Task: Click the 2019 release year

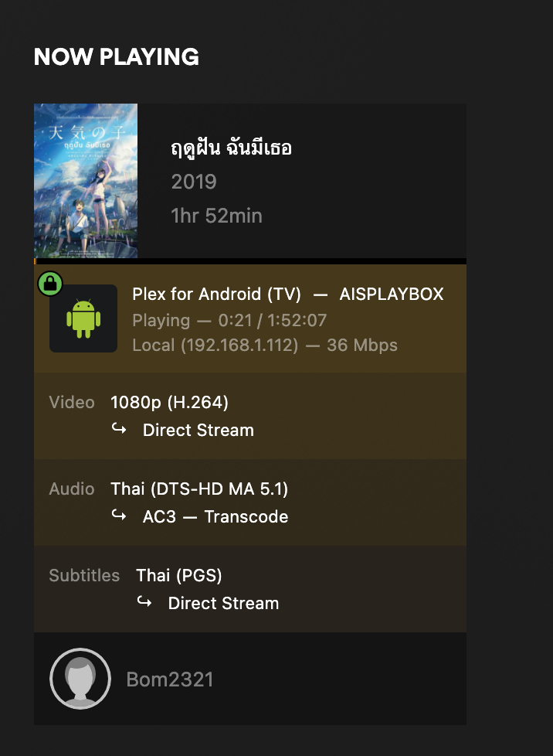Action: pos(194,182)
